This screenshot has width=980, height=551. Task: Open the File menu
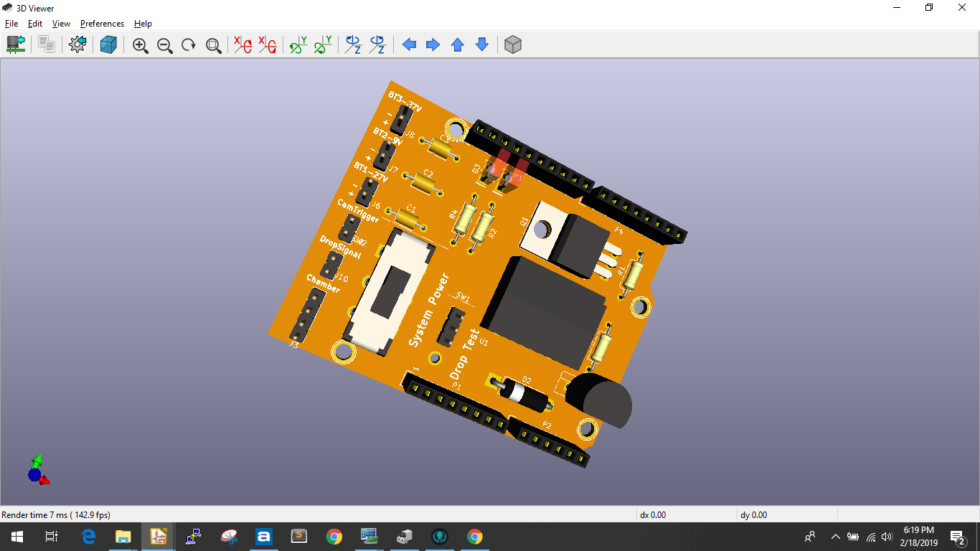tap(11, 24)
